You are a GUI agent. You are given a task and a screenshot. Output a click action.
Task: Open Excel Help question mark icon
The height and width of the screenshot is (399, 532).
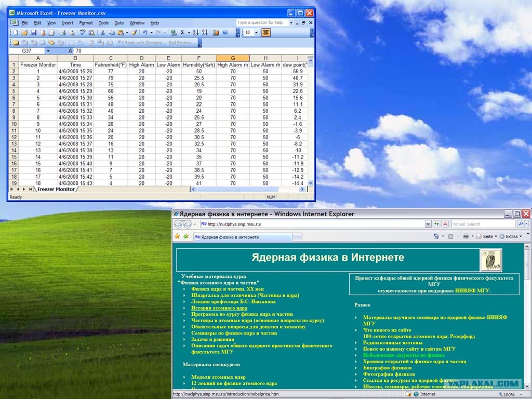tap(225, 33)
